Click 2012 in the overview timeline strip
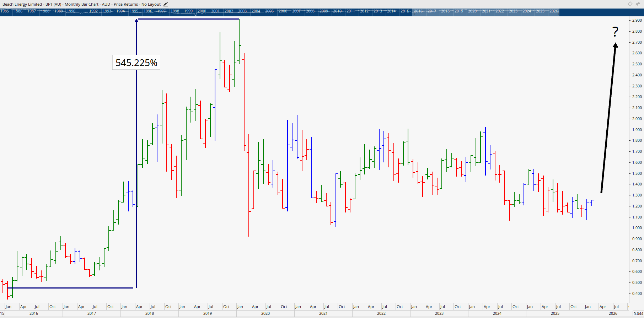The image size is (644, 318). point(364,11)
